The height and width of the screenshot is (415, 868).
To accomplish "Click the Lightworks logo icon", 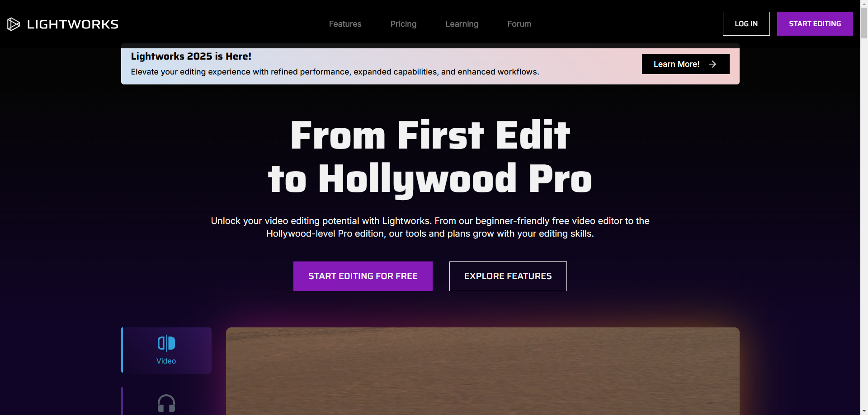I will pos(14,24).
